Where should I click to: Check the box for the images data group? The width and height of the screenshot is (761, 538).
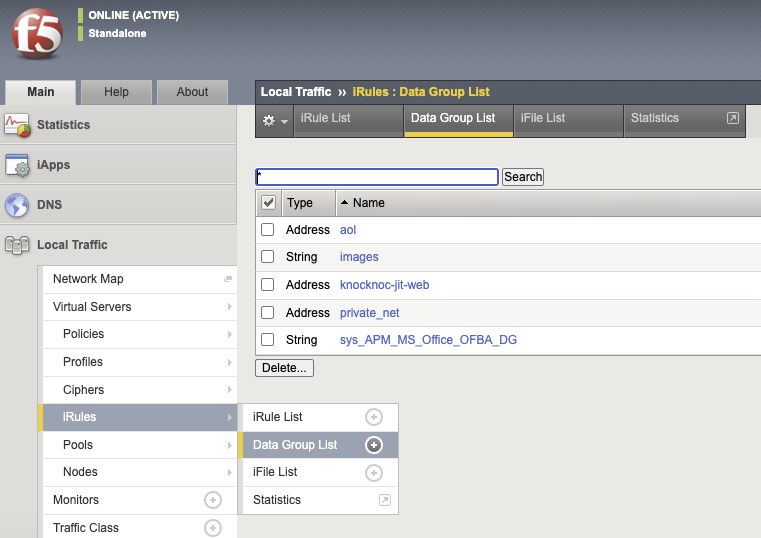pyautogui.click(x=267, y=257)
